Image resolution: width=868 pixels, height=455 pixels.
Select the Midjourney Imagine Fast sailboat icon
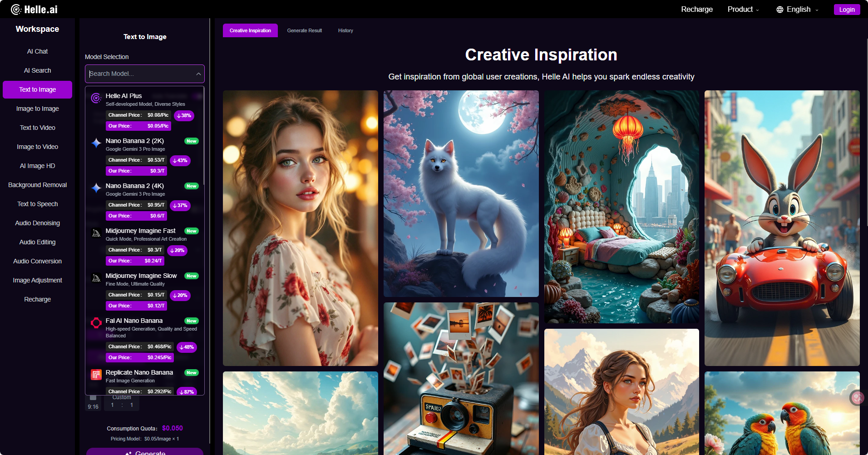(96, 233)
